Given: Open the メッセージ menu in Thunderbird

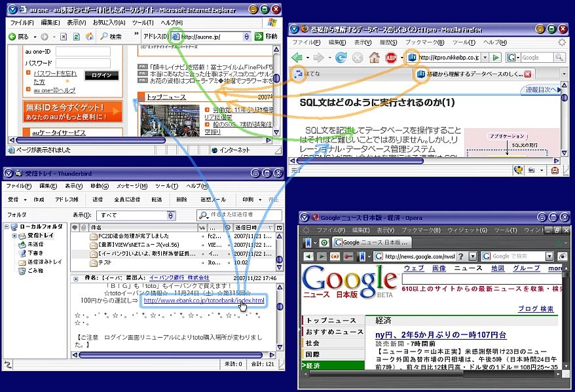Looking at the screenshot, I should 132,186.
